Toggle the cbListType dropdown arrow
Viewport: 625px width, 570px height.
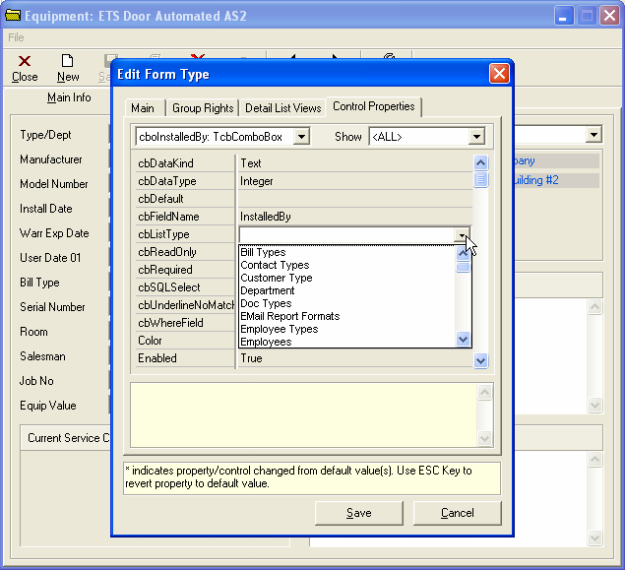coord(462,235)
